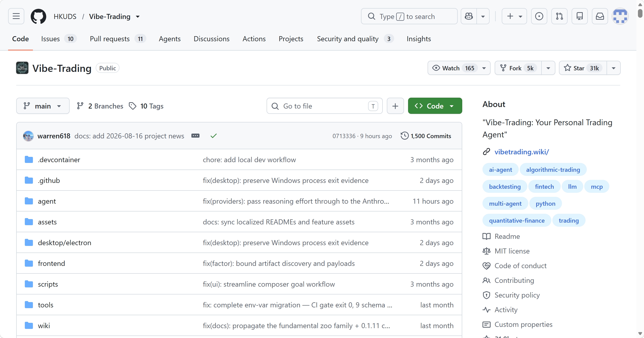
Task: Open the hamburger navigation menu
Action: click(16, 16)
